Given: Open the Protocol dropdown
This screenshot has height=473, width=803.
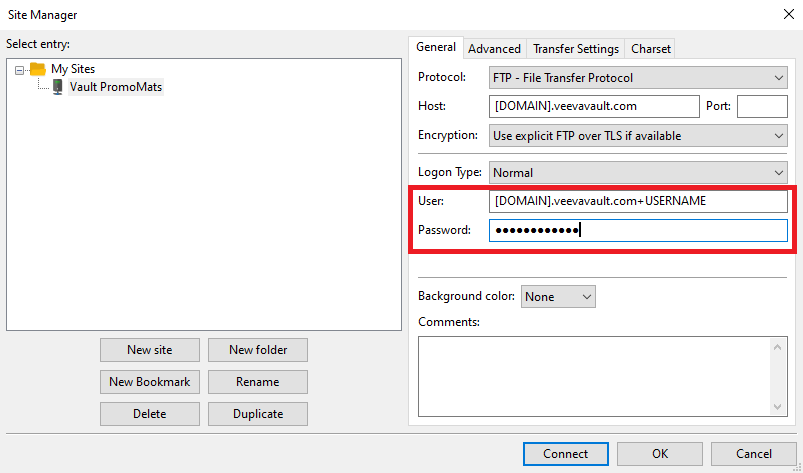Looking at the screenshot, I should (638, 77).
